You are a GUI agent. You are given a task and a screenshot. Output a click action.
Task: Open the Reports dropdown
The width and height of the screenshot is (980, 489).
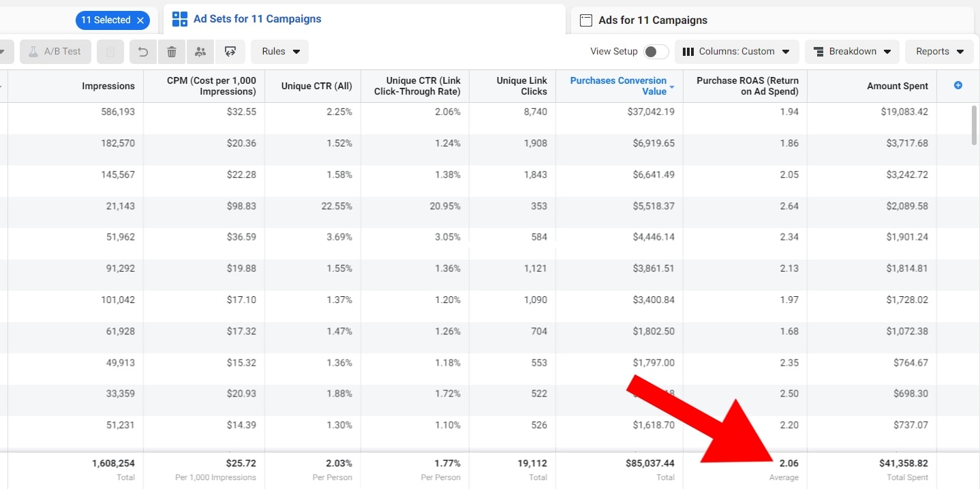(x=939, y=52)
